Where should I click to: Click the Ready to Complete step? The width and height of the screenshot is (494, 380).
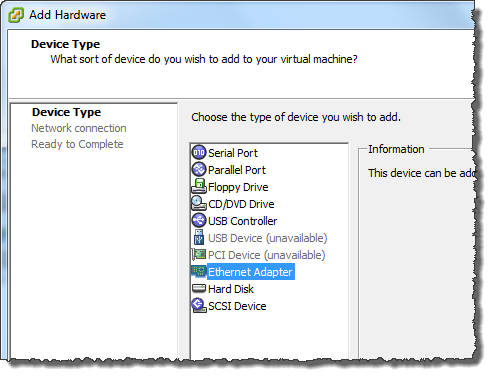[x=77, y=144]
